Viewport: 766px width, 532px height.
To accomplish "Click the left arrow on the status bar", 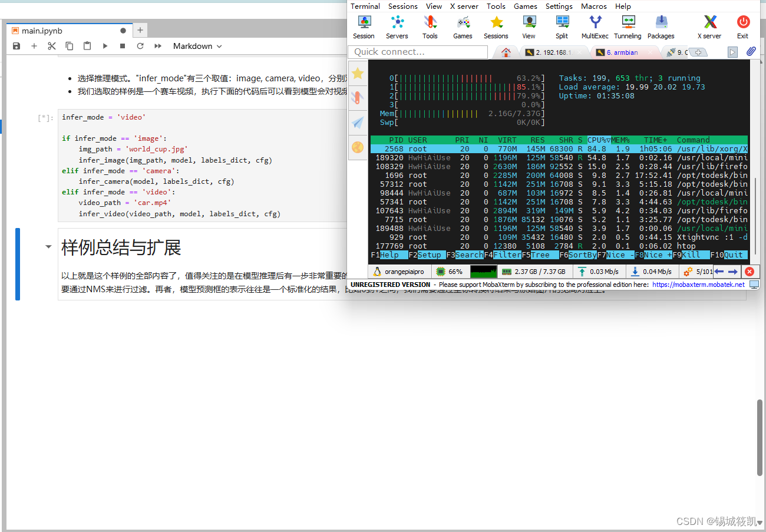I will click(x=719, y=272).
